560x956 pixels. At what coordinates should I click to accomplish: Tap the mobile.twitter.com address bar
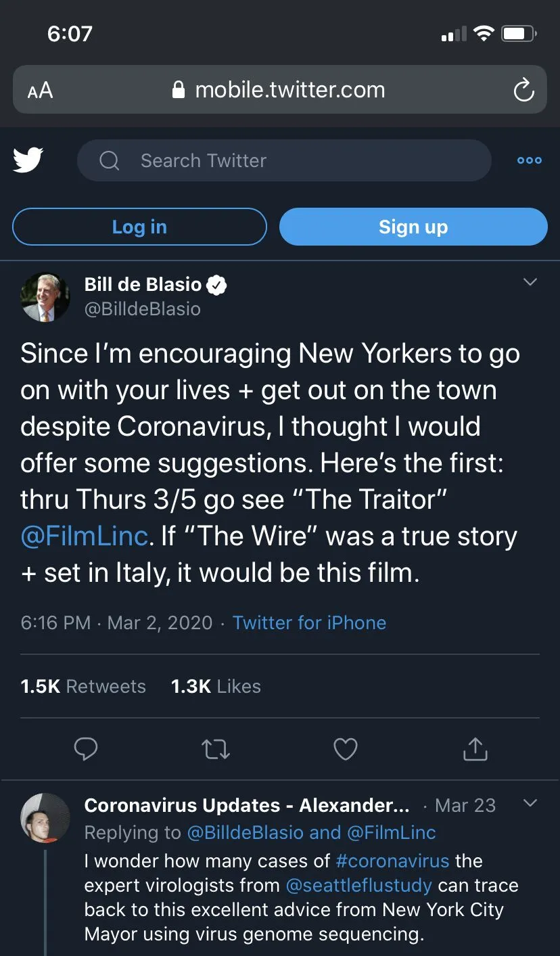(x=280, y=90)
